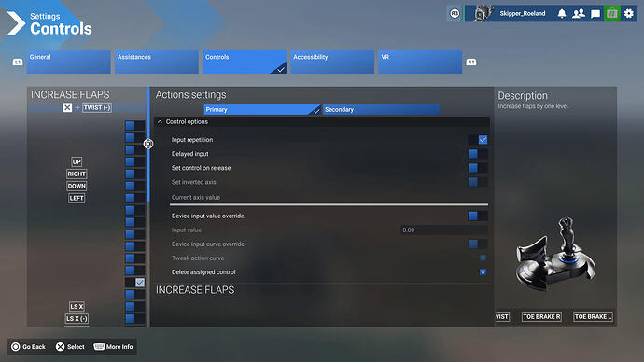Viewport: 644px width, 362px height.
Task: Open the notifications bell icon
Action: (562, 14)
